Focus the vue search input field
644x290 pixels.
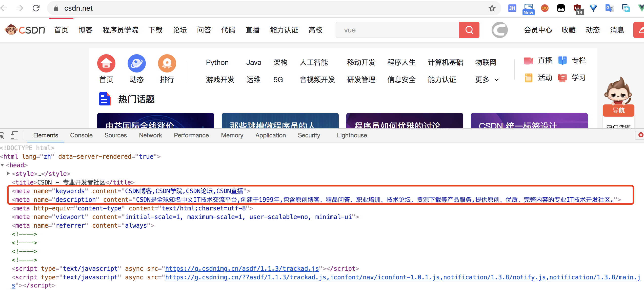click(397, 30)
